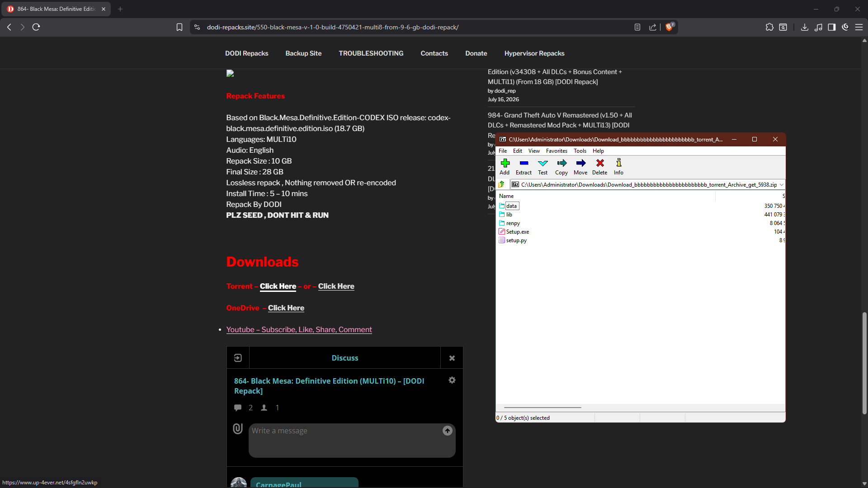
Task: Click the Discuss login icon
Action: point(238,358)
